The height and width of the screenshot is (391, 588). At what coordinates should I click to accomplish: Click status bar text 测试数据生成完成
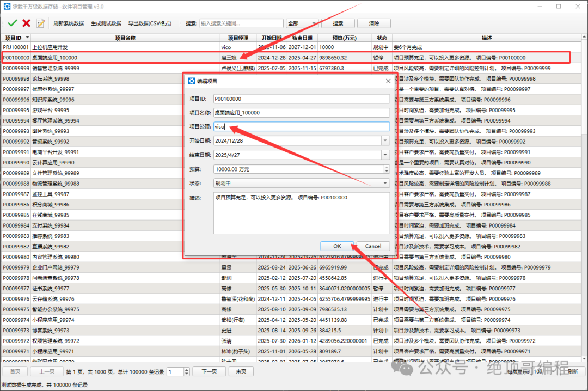click(21, 385)
